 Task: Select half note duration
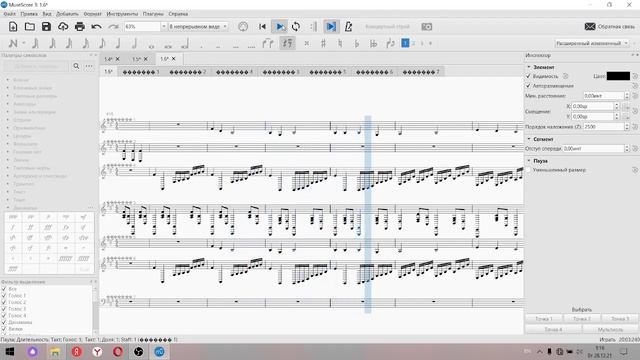coord(134,43)
